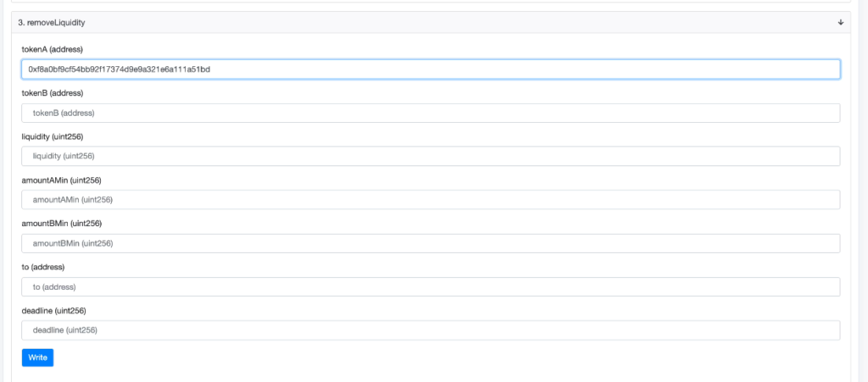868x382 pixels.
Task: Click the 'amountBMin (uint256)' label text
Action: tap(61, 224)
